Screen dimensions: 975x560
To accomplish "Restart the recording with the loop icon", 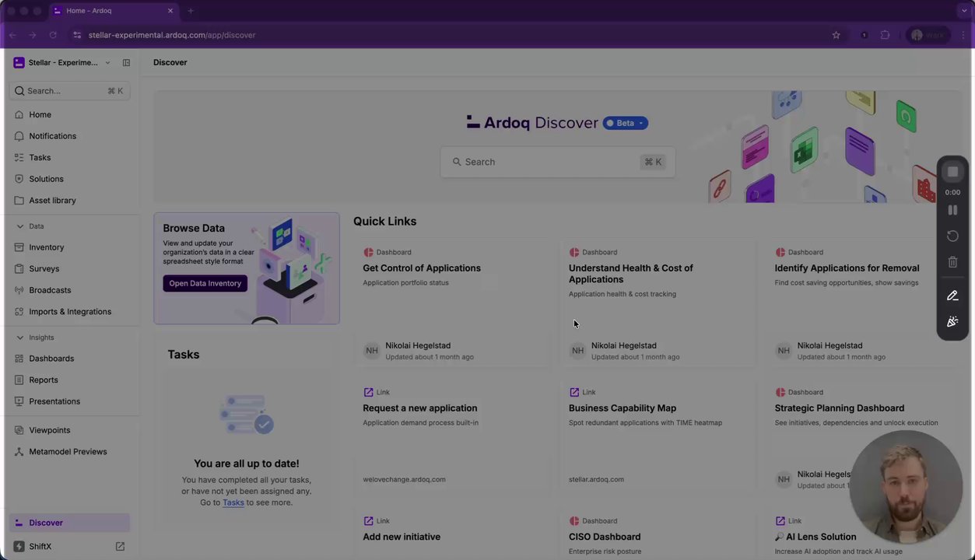I will pos(952,236).
